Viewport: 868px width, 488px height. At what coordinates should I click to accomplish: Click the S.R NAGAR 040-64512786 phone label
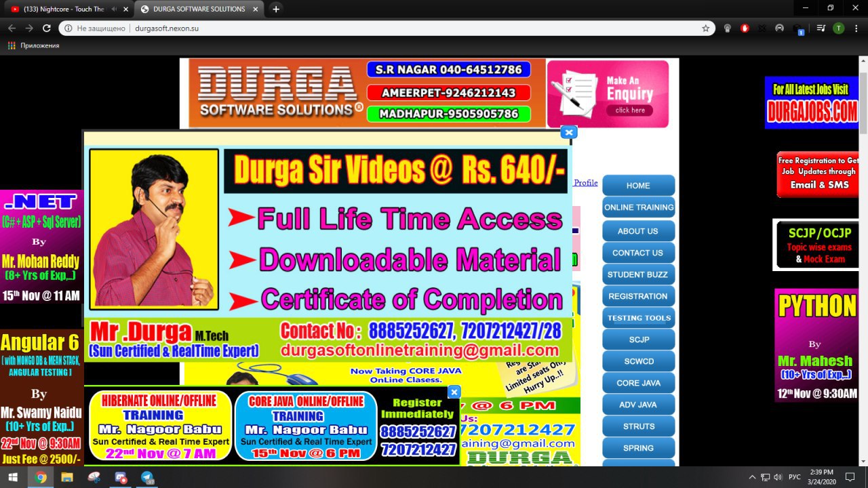(448, 70)
